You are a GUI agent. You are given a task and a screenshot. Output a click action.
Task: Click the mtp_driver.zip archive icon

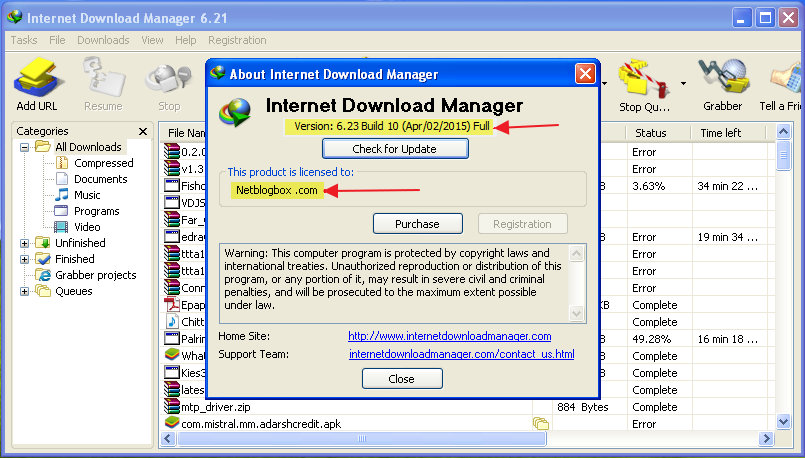[x=171, y=407]
